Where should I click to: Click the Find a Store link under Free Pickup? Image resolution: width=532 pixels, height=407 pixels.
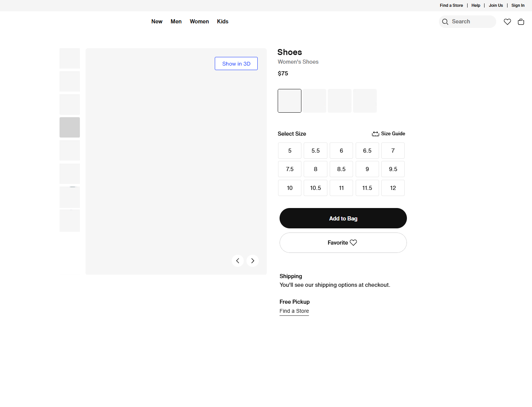click(x=294, y=311)
